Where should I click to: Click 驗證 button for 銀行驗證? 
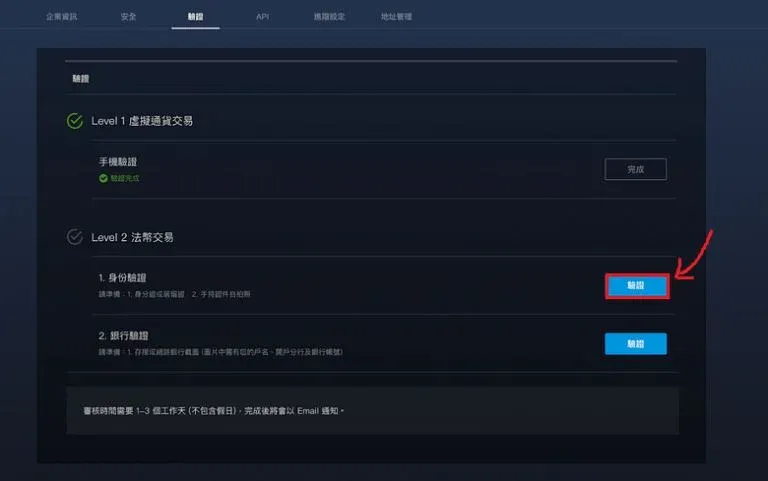(636, 344)
